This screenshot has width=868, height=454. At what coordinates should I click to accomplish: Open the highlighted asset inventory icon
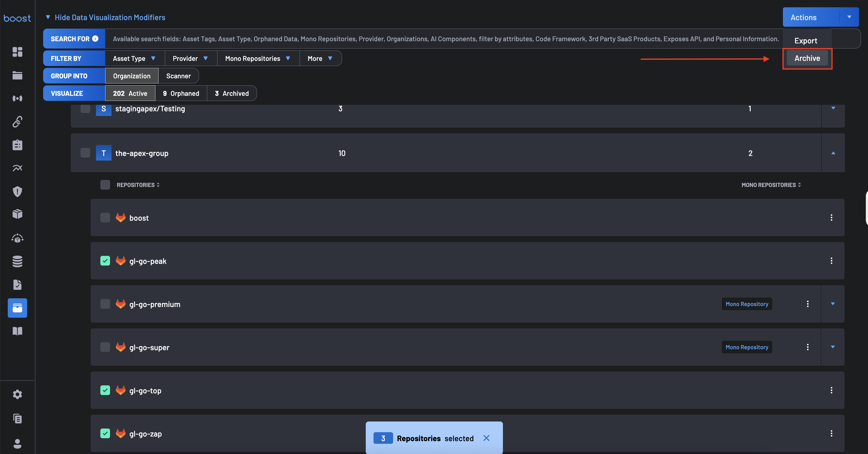tap(17, 308)
